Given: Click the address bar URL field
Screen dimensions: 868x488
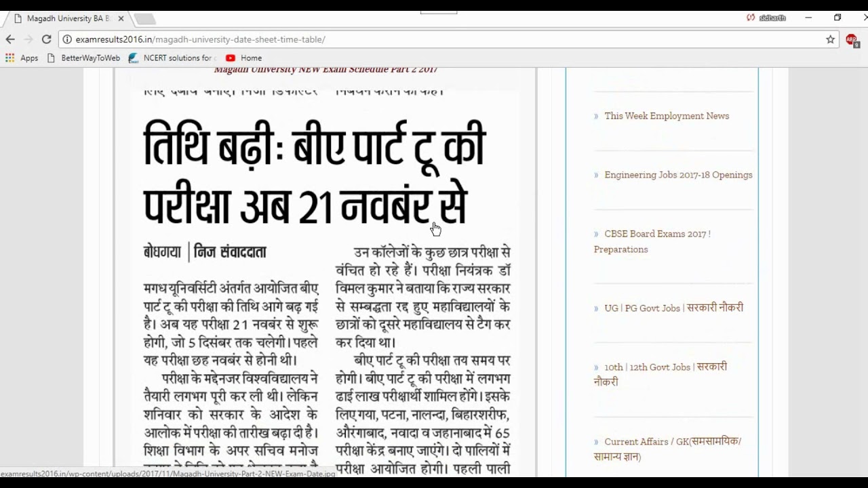Looking at the screenshot, I should point(448,39).
